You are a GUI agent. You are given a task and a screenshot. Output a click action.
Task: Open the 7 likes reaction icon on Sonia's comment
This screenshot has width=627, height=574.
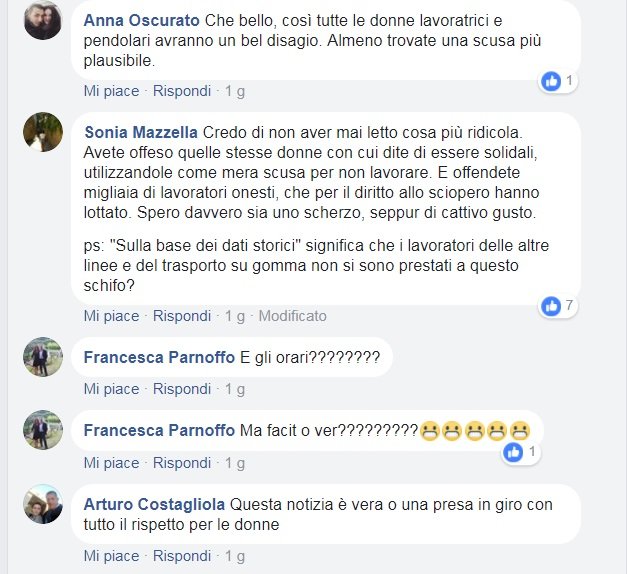tap(551, 306)
